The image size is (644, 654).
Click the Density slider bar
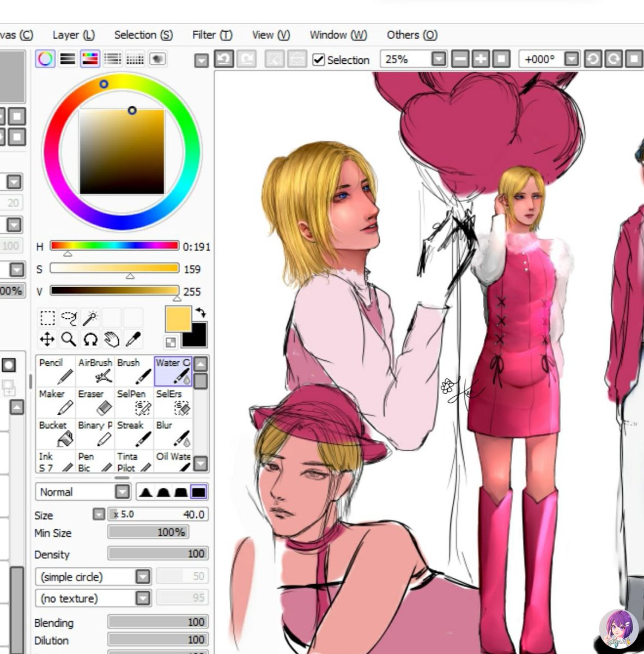click(x=158, y=554)
